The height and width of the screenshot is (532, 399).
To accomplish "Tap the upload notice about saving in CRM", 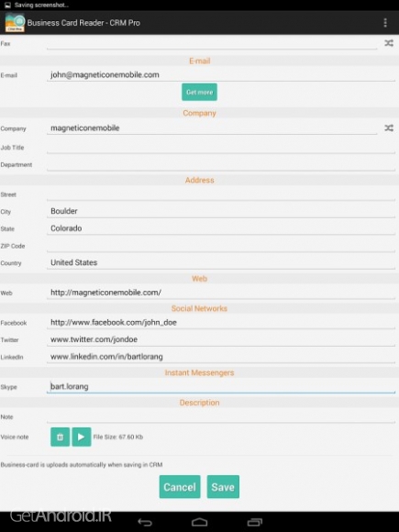I will coord(82,465).
